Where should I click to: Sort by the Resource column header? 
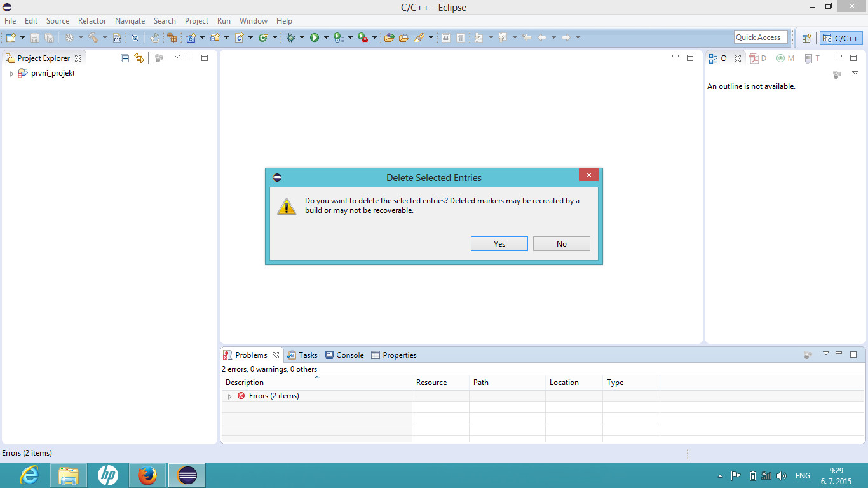coord(431,383)
